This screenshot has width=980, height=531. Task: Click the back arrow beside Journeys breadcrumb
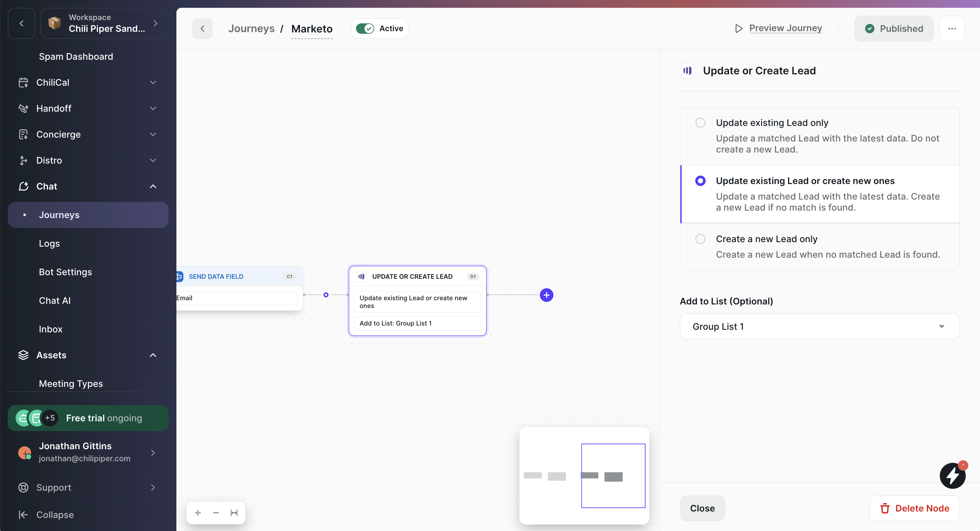202,29
